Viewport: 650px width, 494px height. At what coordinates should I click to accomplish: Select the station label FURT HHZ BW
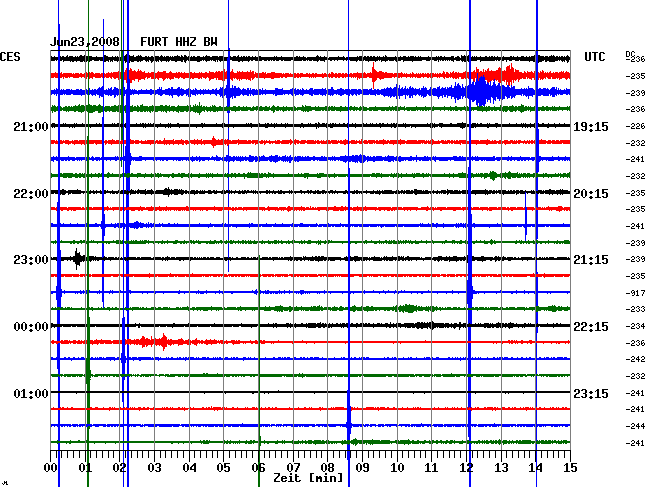coord(179,42)
